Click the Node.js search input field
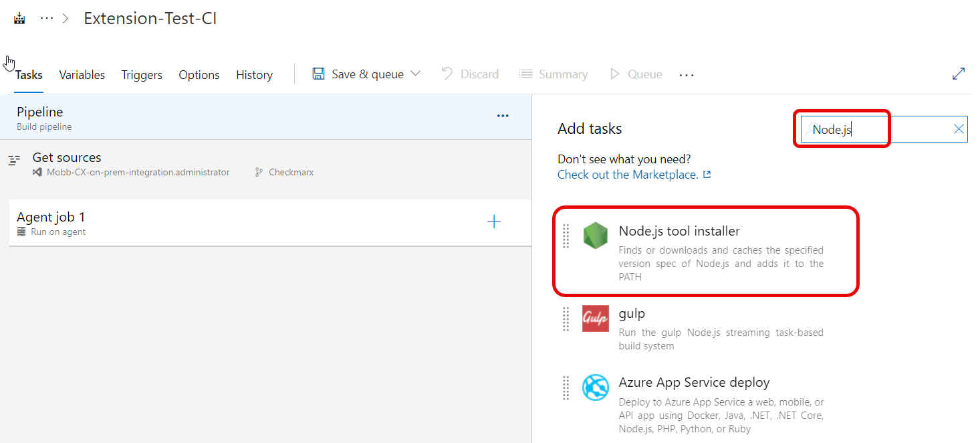980x443 pixels. 876,129
